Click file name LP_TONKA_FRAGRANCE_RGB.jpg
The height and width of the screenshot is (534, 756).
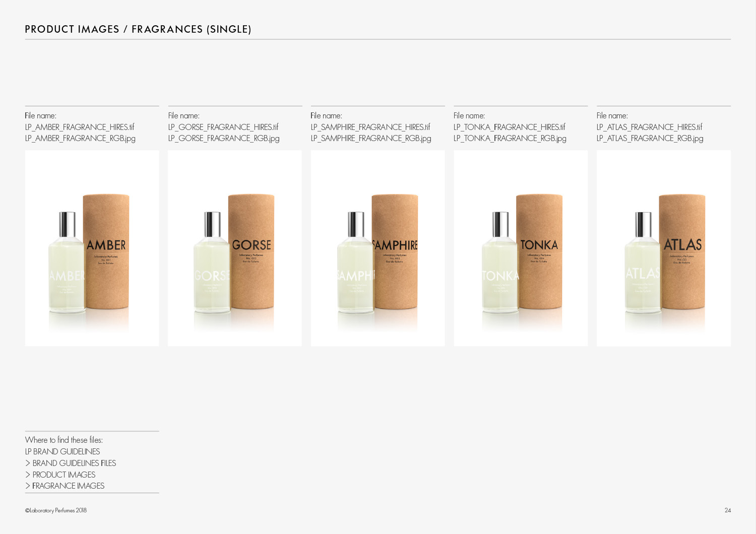510,138
